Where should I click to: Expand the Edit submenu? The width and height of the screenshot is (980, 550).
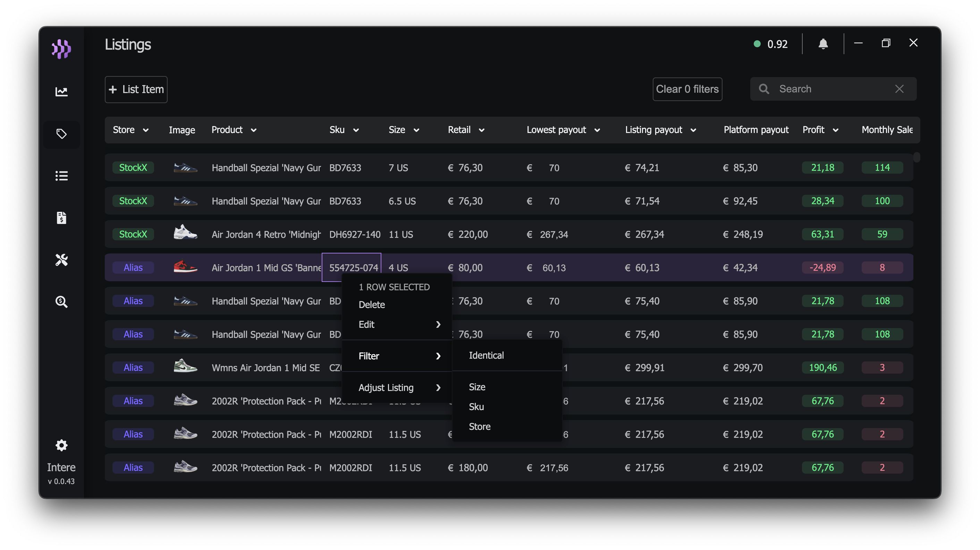(x=397, y=324)
